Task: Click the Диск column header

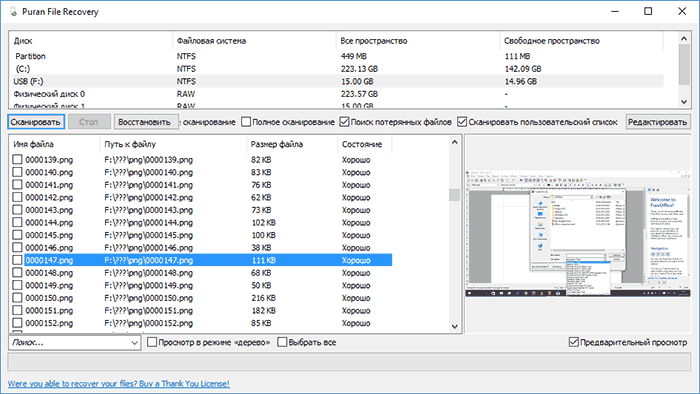Action: tap(91, 41)
